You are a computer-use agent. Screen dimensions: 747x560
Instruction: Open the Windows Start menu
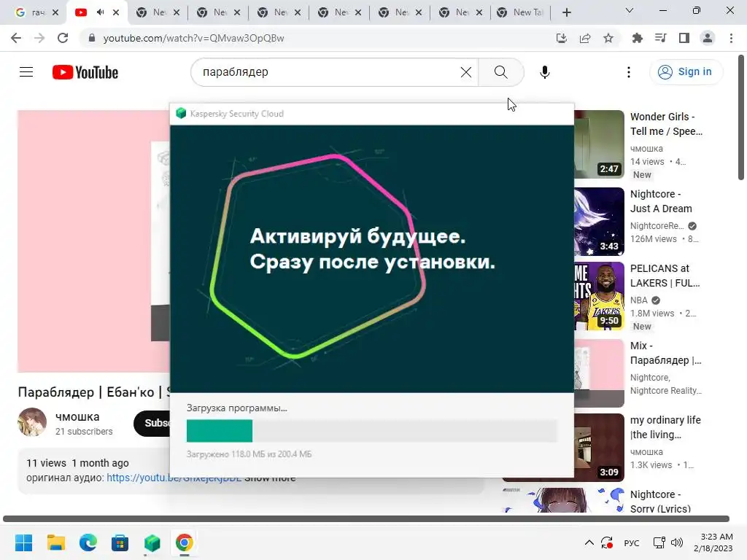tap(23, 542)
